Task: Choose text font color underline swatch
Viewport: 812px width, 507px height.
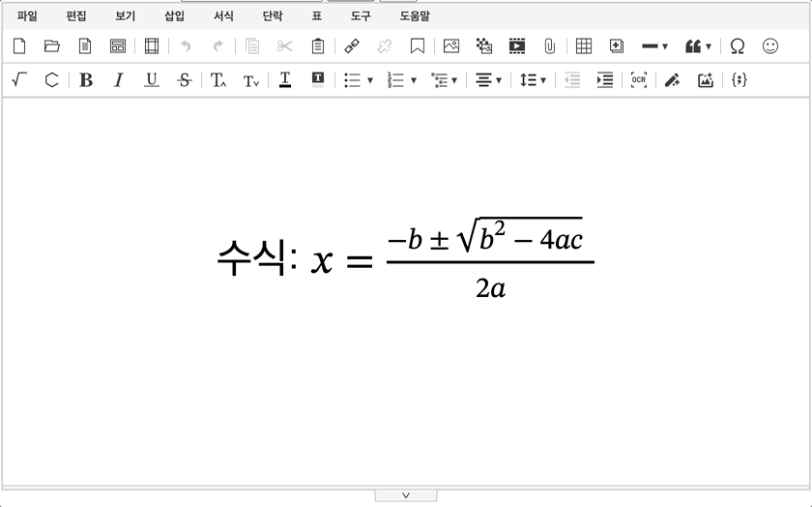Action: click(x=284, y=80)
